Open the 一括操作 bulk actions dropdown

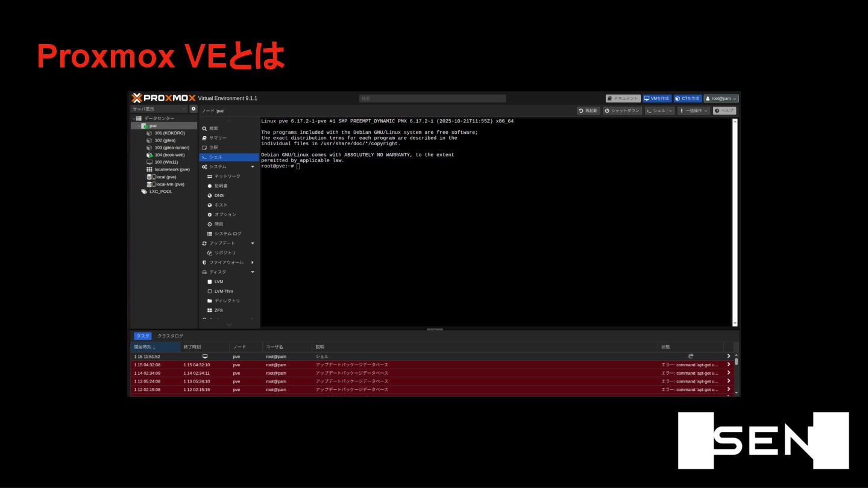[694, 111]
